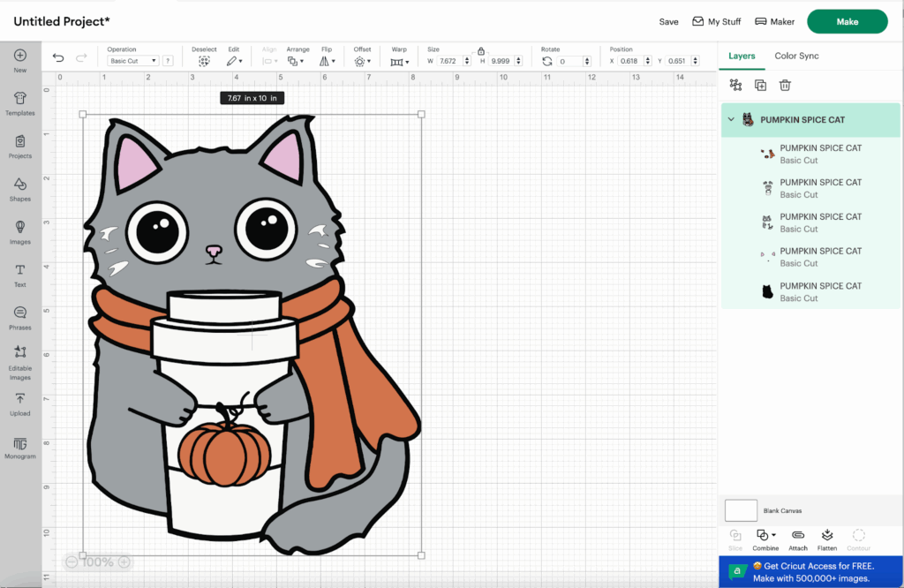Click Save in the top bar
Viewport: 904px width, 588px height.
[668, 22]
